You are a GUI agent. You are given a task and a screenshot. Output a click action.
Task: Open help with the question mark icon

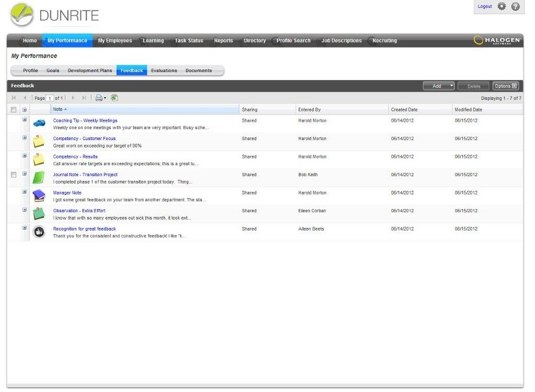click(x=515, y=6)
